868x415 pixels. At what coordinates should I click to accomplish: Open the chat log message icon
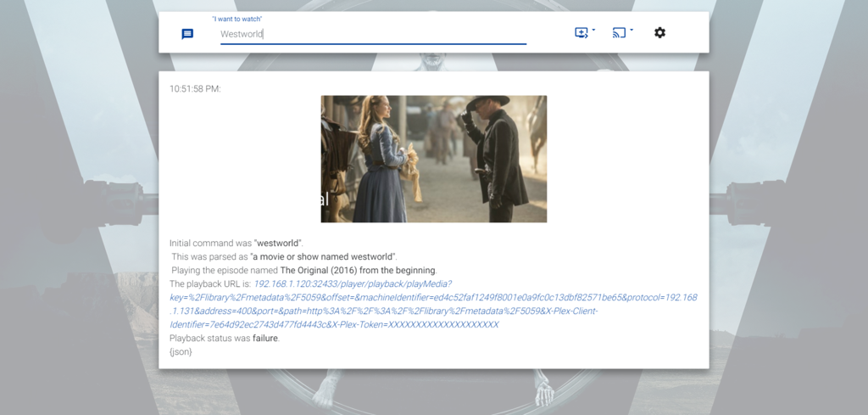tap(187, 34)
